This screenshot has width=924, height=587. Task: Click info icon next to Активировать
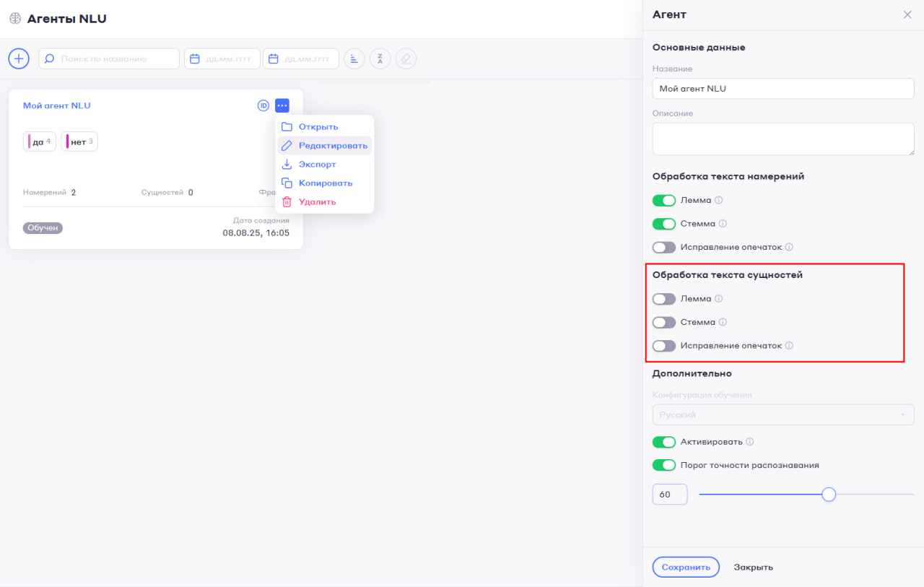(750, 442)
